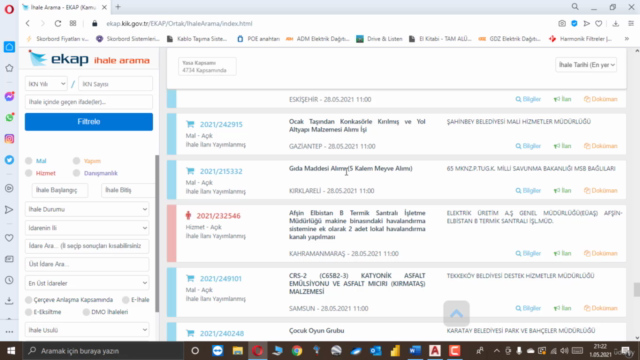Open Chrome from the taskbar
640x360 pixels.
pos(297,351)
